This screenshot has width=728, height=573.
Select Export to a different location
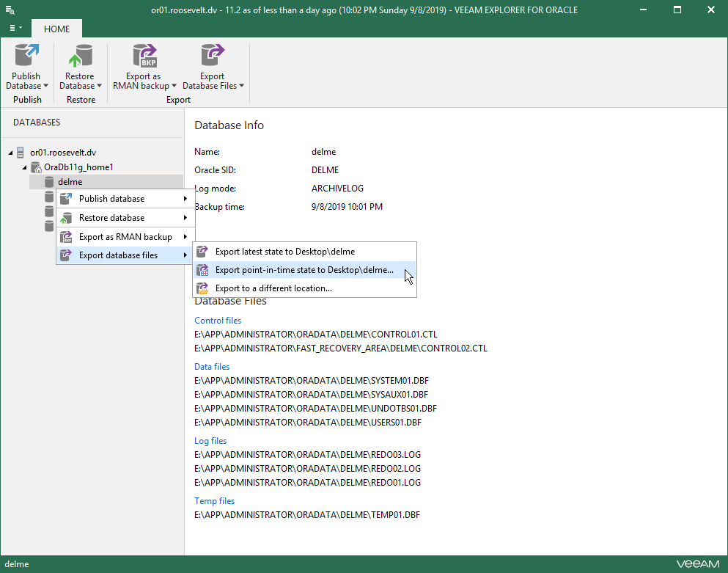pos(273,288)
